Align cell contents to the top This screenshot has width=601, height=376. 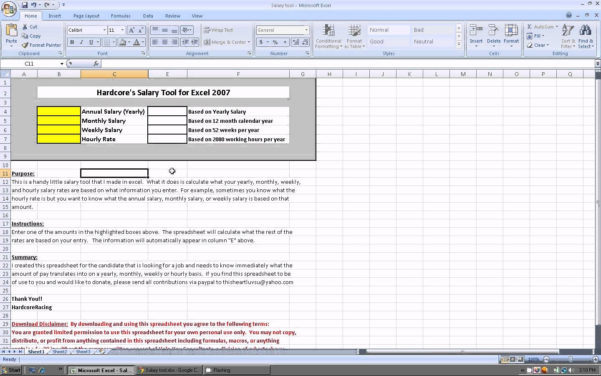[155, 30]
